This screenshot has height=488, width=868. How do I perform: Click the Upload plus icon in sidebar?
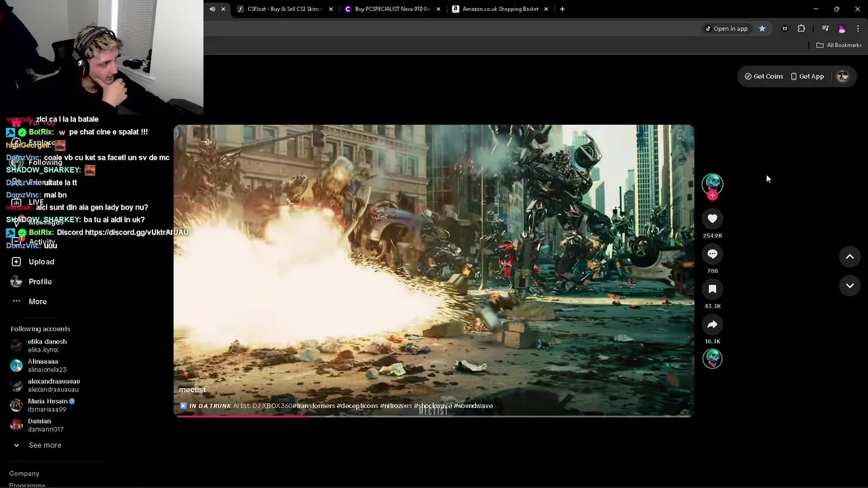(16, 262)
